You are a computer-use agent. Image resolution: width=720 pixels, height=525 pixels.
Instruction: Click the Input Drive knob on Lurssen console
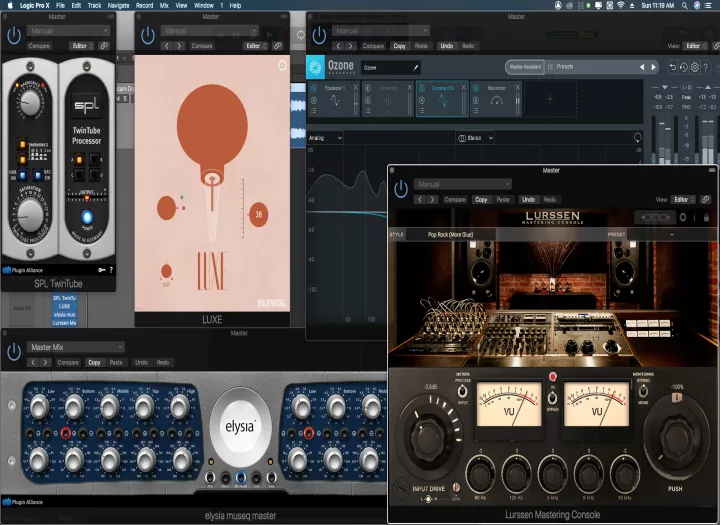tap(427, 440)
